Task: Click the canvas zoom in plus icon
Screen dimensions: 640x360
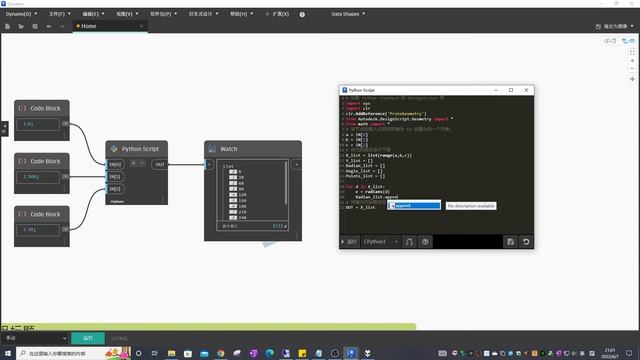Action: coord(632,61)
